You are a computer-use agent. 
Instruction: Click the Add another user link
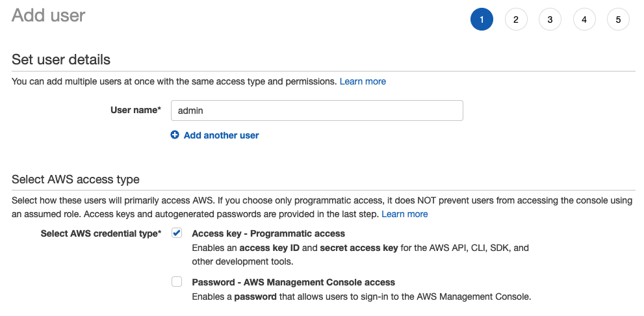point(221,135)
